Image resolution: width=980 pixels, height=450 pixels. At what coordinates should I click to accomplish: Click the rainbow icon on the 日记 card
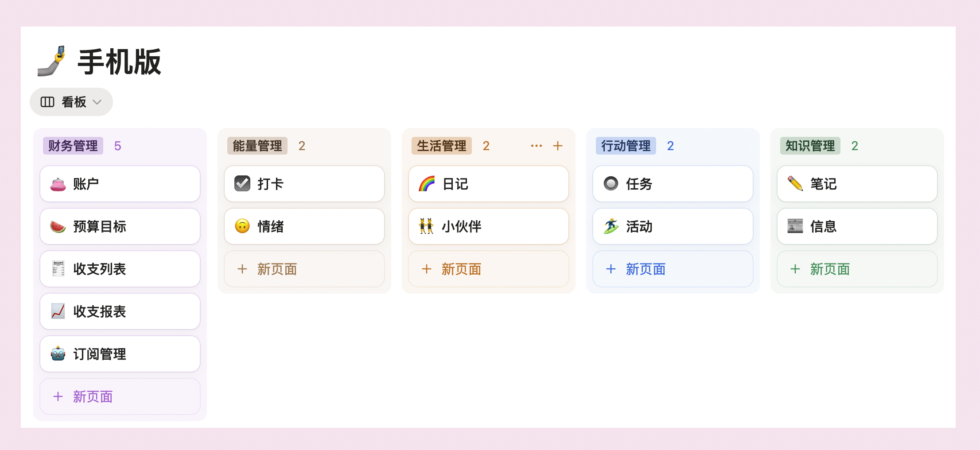click(427, 184)
